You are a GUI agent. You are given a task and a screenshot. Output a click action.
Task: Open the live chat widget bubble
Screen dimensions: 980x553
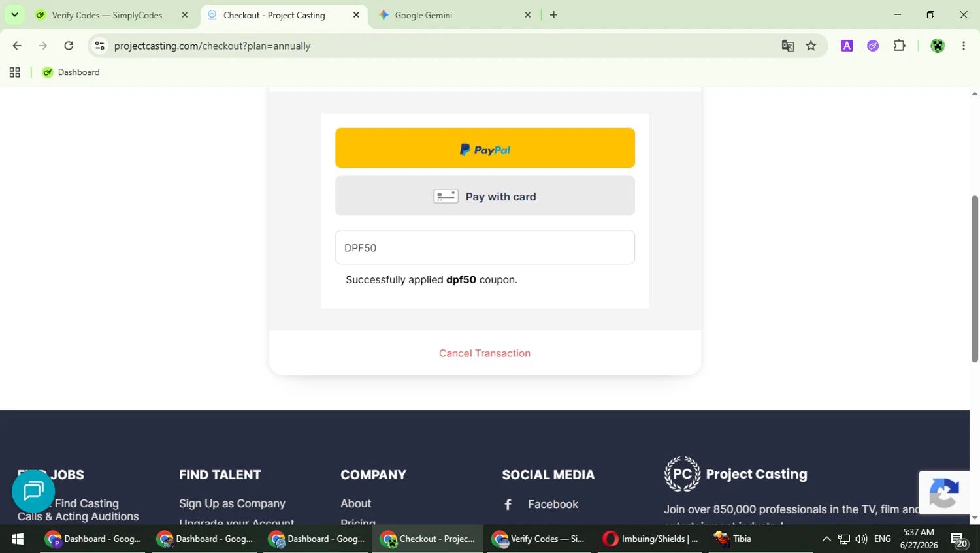(33, 491)
